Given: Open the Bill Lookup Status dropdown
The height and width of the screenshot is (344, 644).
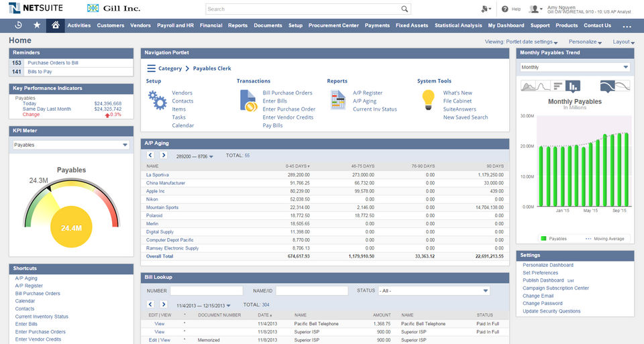Looking at the screenshot, I should click(433, 291).
